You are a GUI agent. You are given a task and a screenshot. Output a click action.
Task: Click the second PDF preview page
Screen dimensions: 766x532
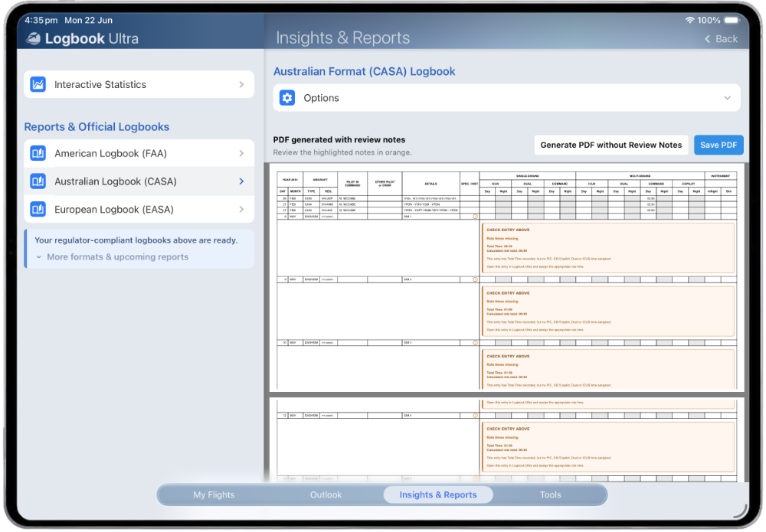(x=506, y=439)
